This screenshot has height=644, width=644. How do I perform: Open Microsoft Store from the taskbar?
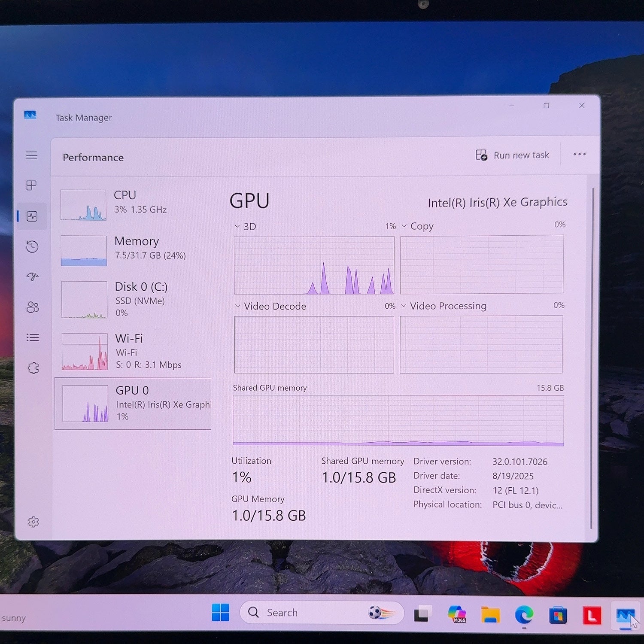(x=558, y=616)
